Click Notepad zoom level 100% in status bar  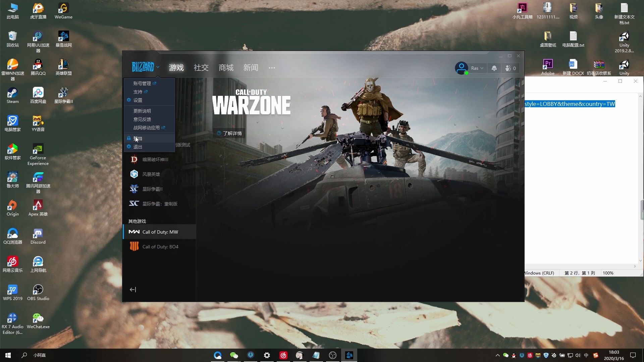(608, 273)
